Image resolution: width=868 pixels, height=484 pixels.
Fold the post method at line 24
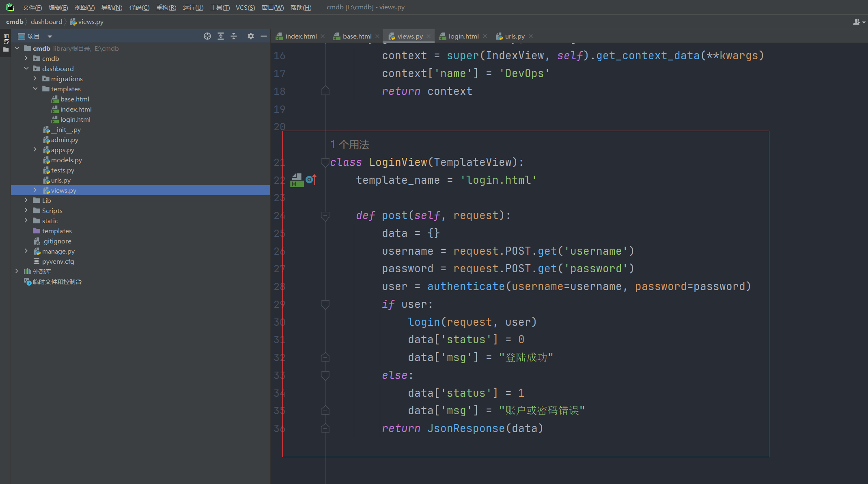[325, 216]
